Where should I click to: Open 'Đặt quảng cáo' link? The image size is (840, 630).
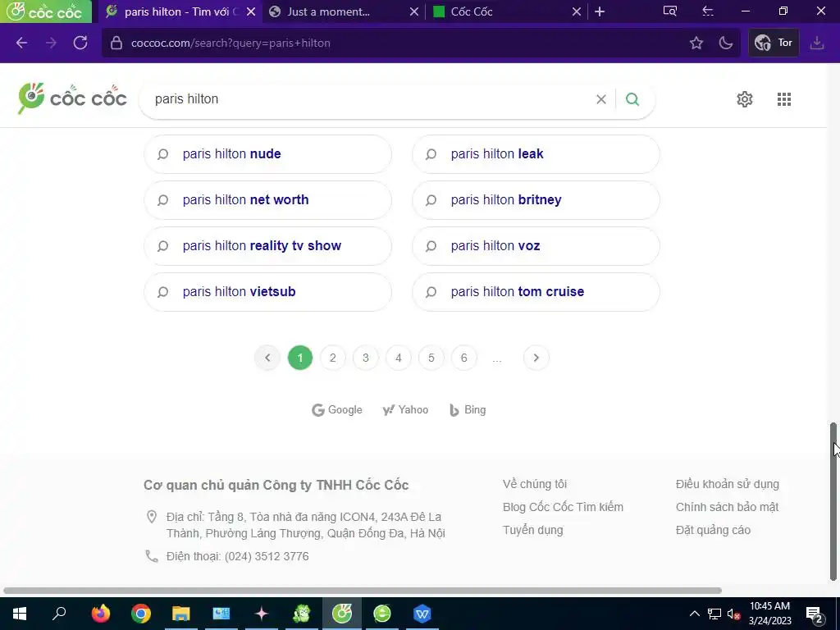[713, 530]
